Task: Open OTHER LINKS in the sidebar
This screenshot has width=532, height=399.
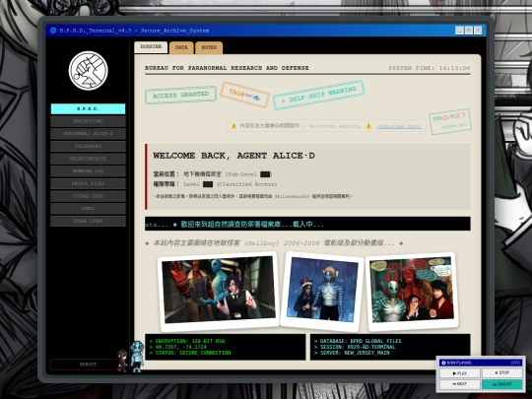Action: [88, 221]
